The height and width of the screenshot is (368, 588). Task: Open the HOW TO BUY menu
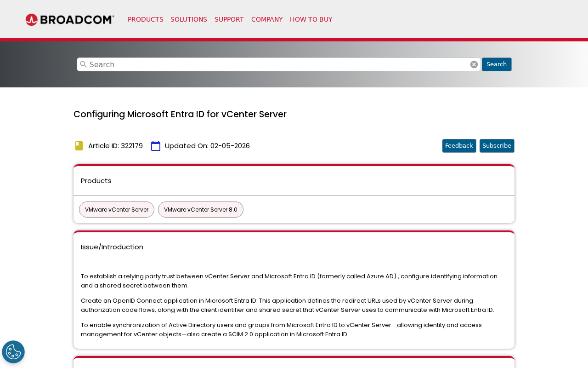click(311, 19)
